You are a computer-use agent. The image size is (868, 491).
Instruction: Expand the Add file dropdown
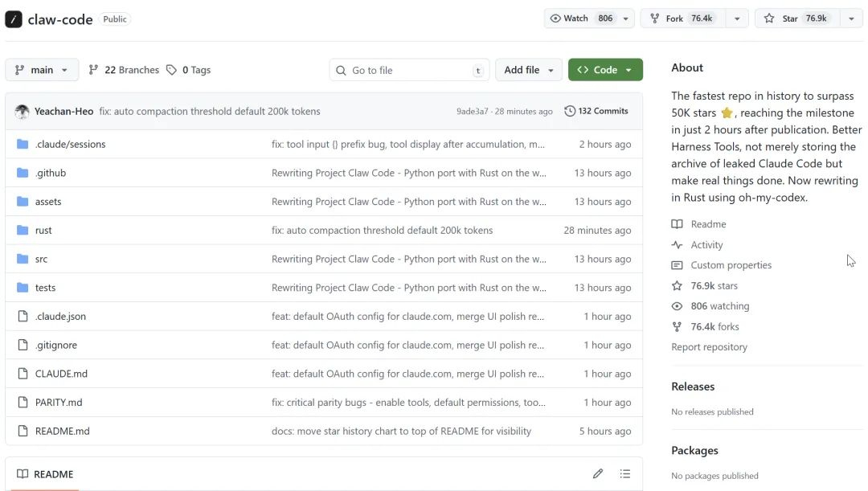tap(529, 70)
